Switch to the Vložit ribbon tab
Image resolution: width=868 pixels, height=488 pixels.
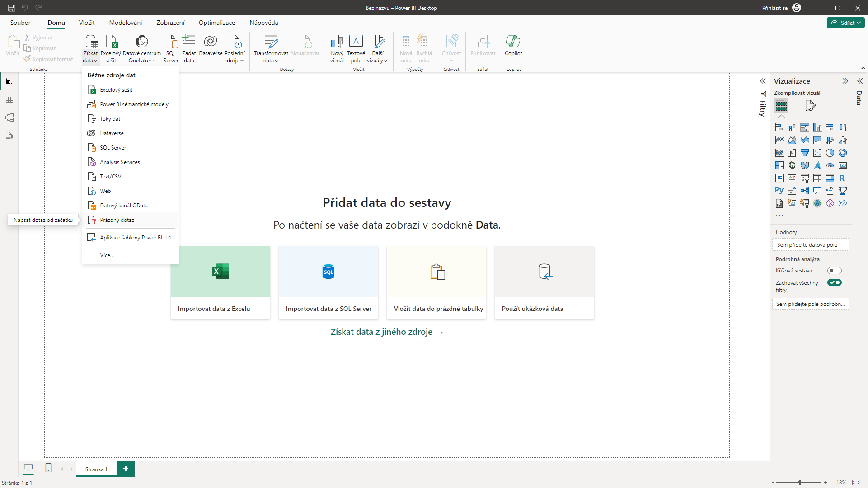pyautogui.click(x=87, y=23)
